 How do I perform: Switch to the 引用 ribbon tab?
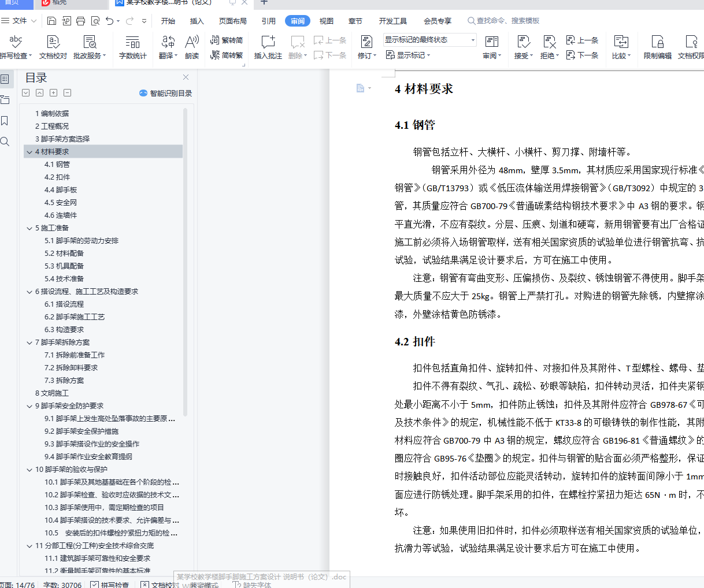(x=269, y=21)
